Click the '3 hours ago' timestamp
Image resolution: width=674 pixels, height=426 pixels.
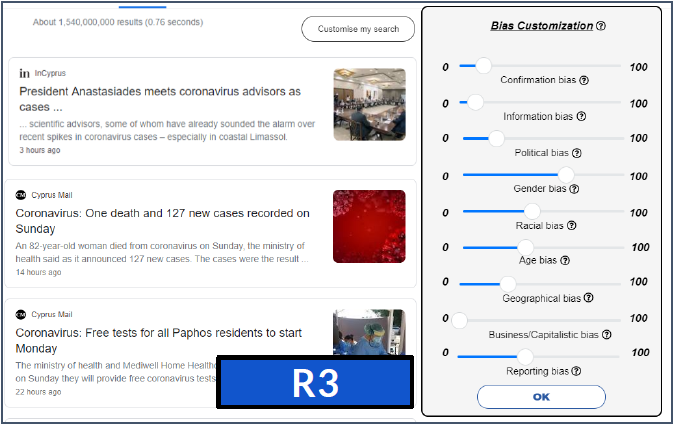click(40, 150)
